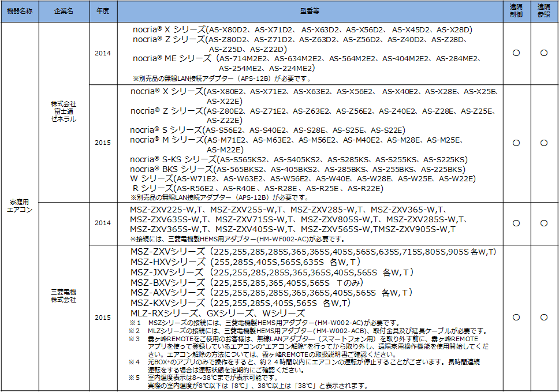This screenshot has height=392, width=559.
Task: Click the nocria X line starting AS-X80E2
Action: pos(314,92)
